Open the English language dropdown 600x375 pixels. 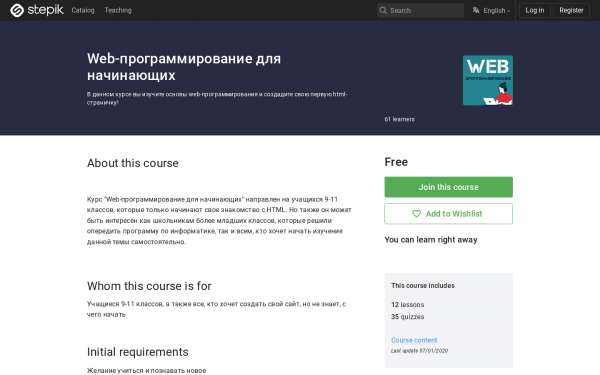point(491,10)
